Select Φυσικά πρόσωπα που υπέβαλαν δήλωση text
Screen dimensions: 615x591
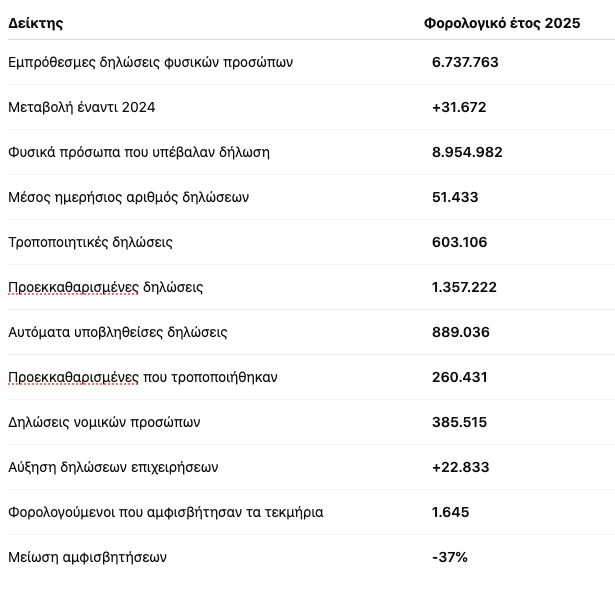(x=139, y=152)
